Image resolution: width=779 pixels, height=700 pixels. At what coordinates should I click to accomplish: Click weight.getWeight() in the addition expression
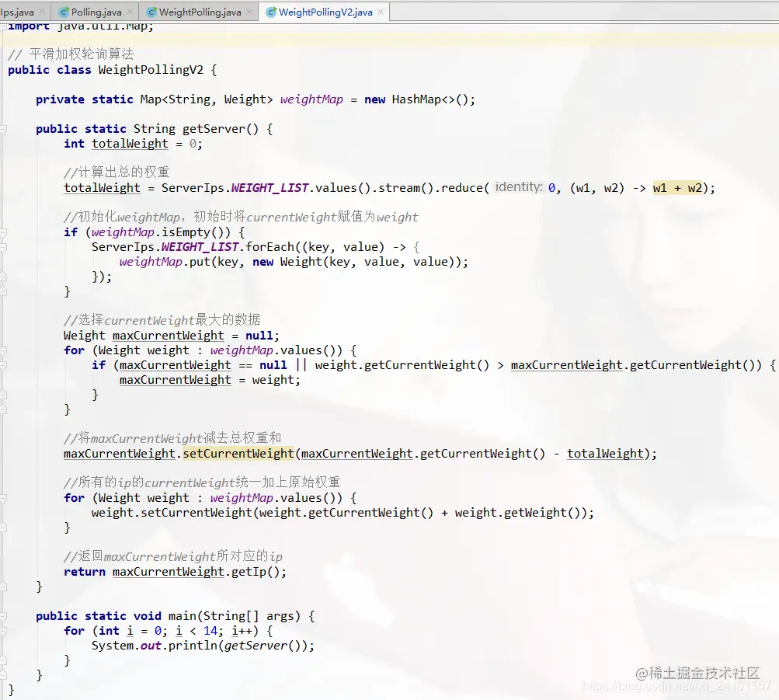pyautogui.click(x=516, y=514)
